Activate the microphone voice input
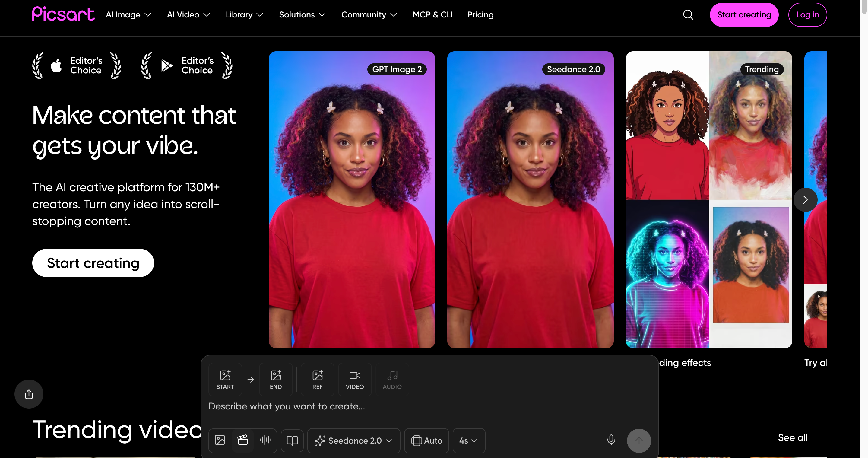 pos(611,440)
